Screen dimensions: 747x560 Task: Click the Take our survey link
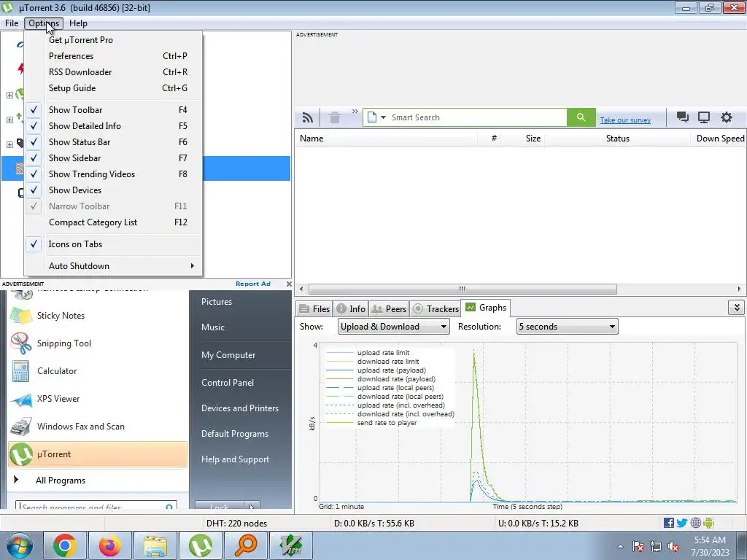pos(625,120)
